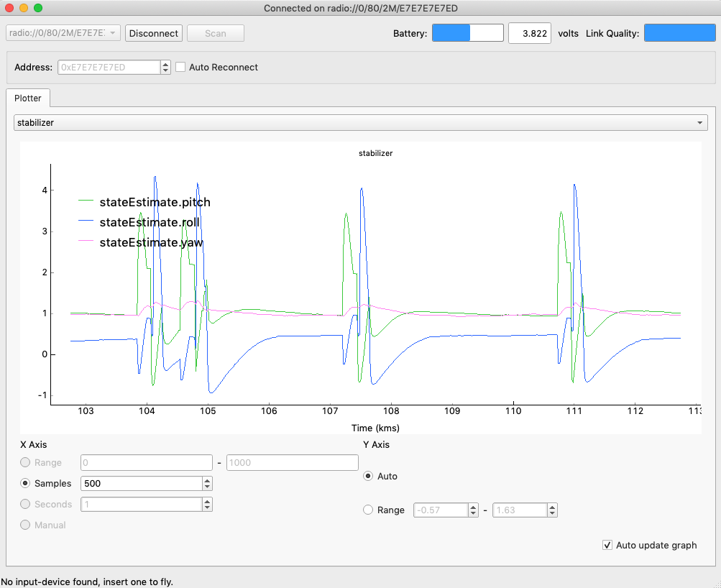The image size is (721, 588).
Task: Click the battery voltage field showing 3.822
Action: 530,33
